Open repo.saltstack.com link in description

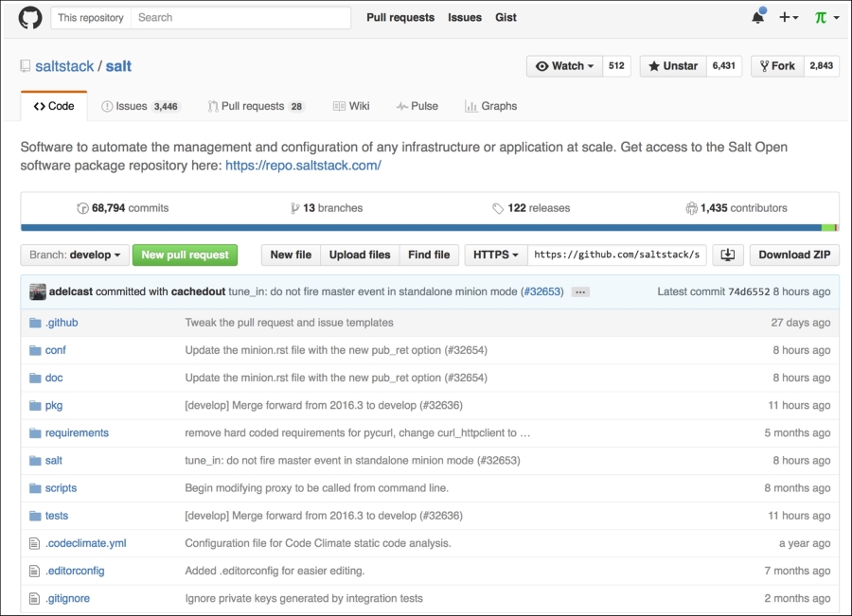point(303,166)
